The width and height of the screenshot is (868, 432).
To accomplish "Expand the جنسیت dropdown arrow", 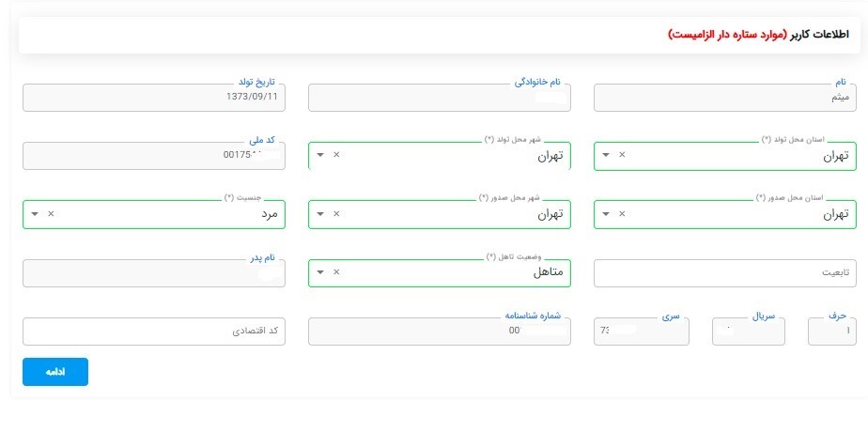I will pyautogui.click(x=35, y=214).
